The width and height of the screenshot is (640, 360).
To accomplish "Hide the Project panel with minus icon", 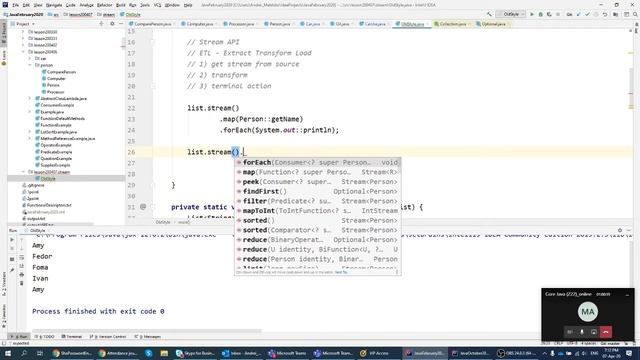I will pyautogui.click(x=121, y=24).
